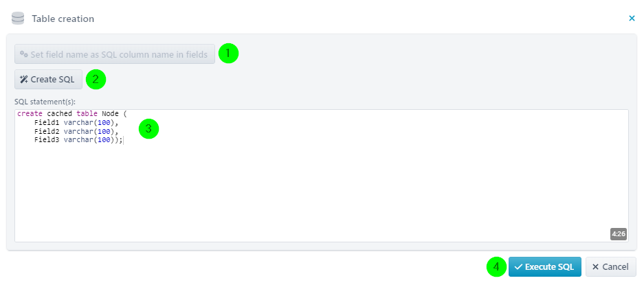Screen dimensions: 644x287
Task: Click the green marker numbered 3
Action: (148, 129)
